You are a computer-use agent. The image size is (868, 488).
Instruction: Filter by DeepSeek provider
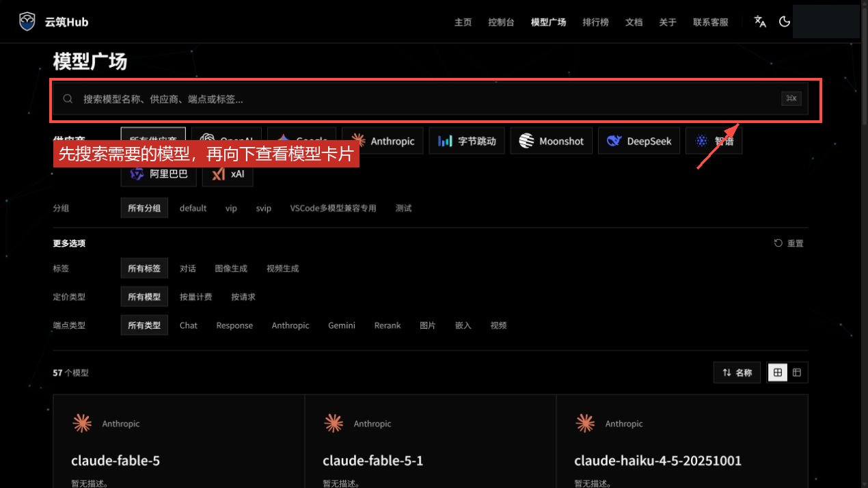click(639, 141)
